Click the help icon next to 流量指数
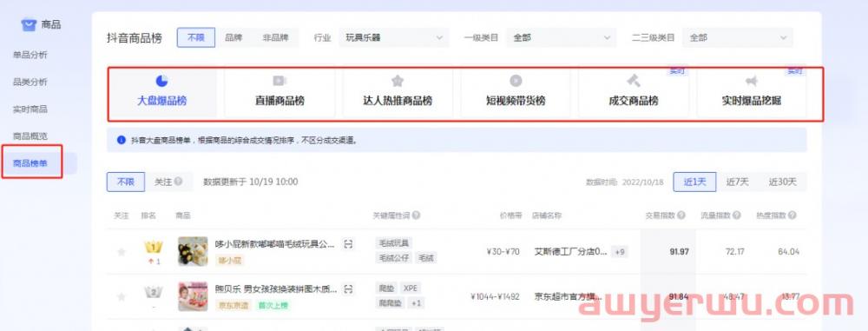 tap(737, 215)
